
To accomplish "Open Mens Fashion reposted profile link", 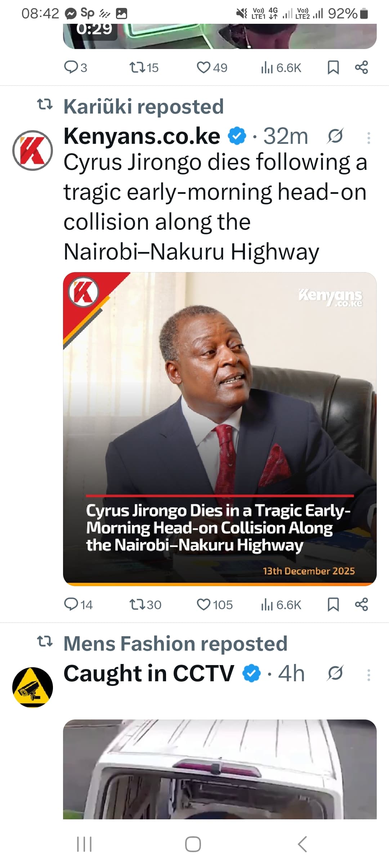I will 175,644.
